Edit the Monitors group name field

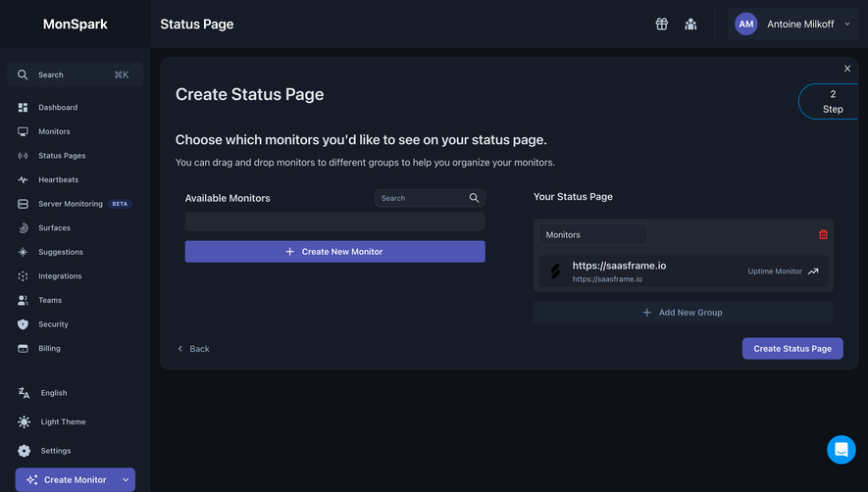coord(592,234)
